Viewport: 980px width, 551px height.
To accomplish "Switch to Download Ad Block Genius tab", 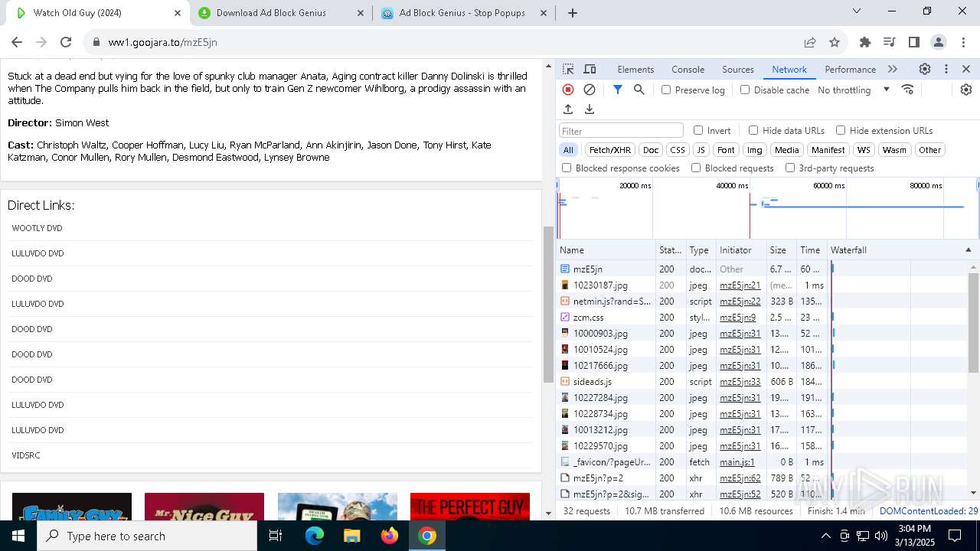I will coord(281,13).
